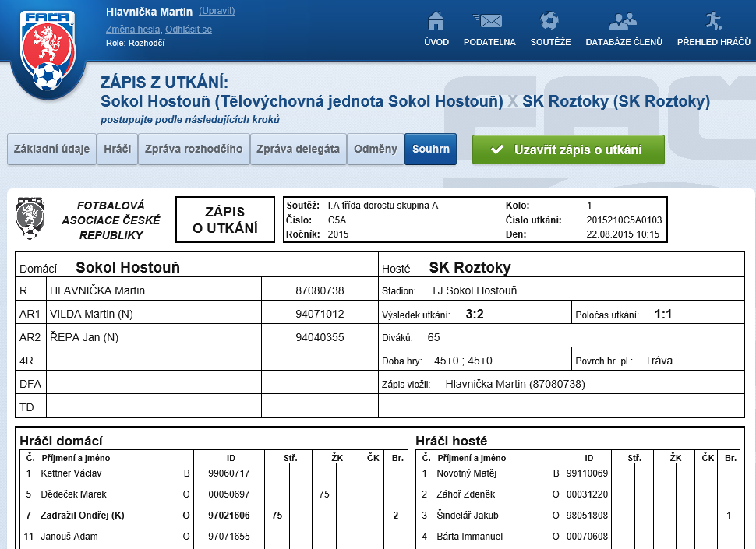Click player ID 99110069
This screenshot has width=756, height=549.
pyautogui.click(x=587, y=473)
